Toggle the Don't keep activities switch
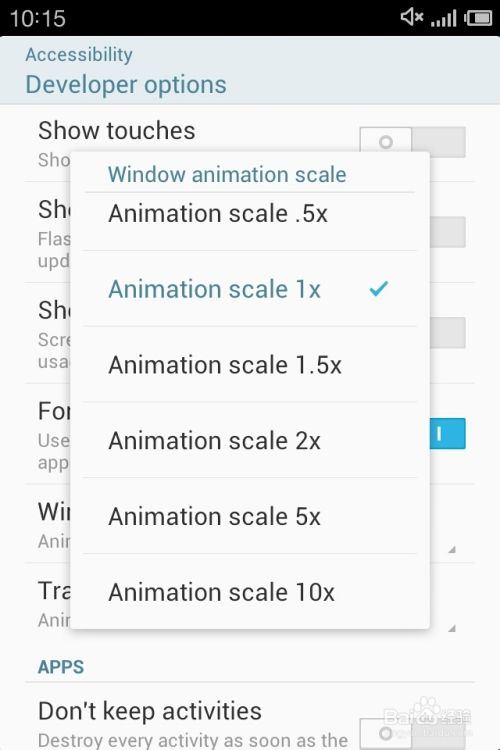Screen dimensions: 500x750 tap(412, 733)
